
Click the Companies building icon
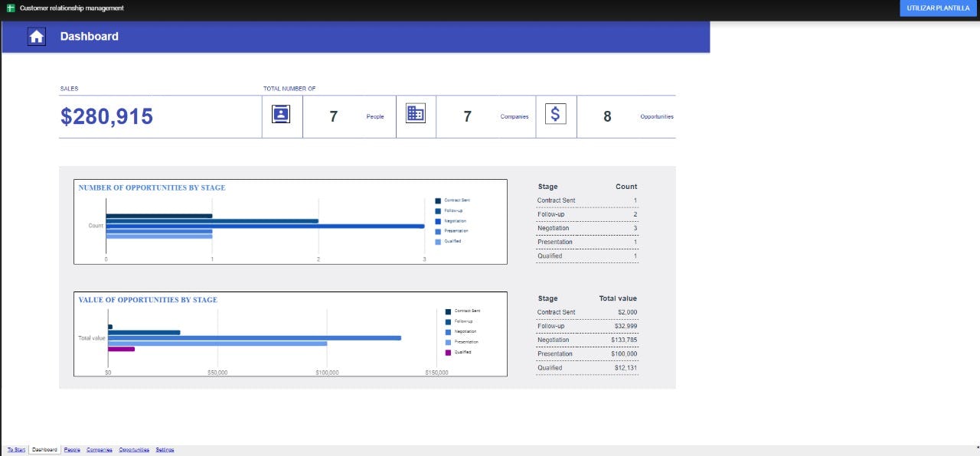415,114
